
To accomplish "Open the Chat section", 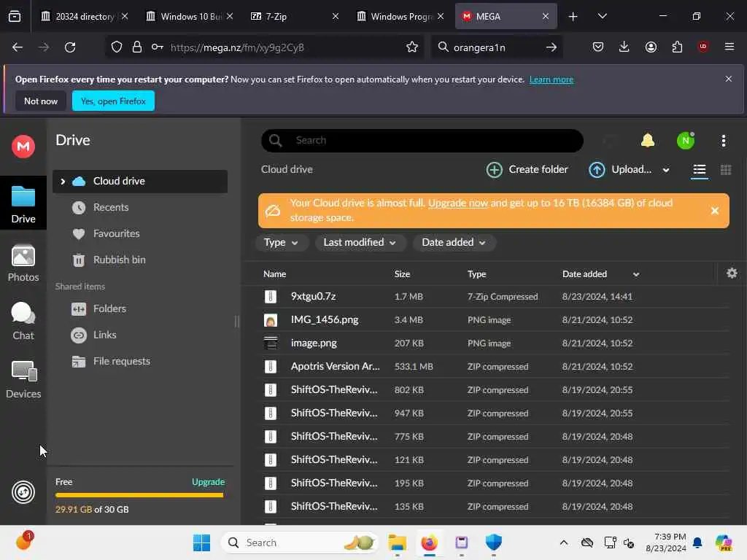I will [x=23, y=322].
